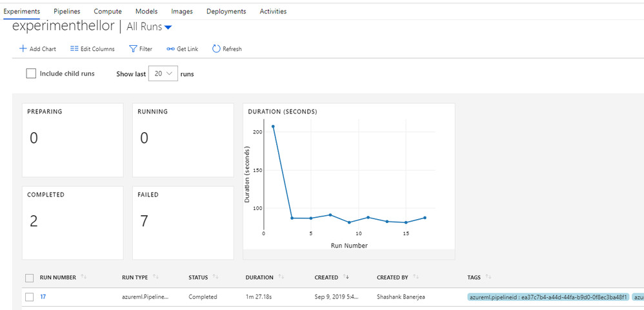
Task: Tick the select-all checkbox in table header
Action: click(x=30, y=278)
